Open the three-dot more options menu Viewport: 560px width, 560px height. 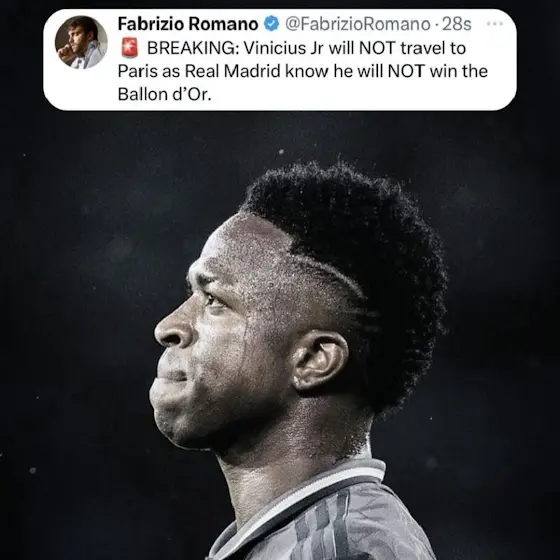click(x=495, y=24)
